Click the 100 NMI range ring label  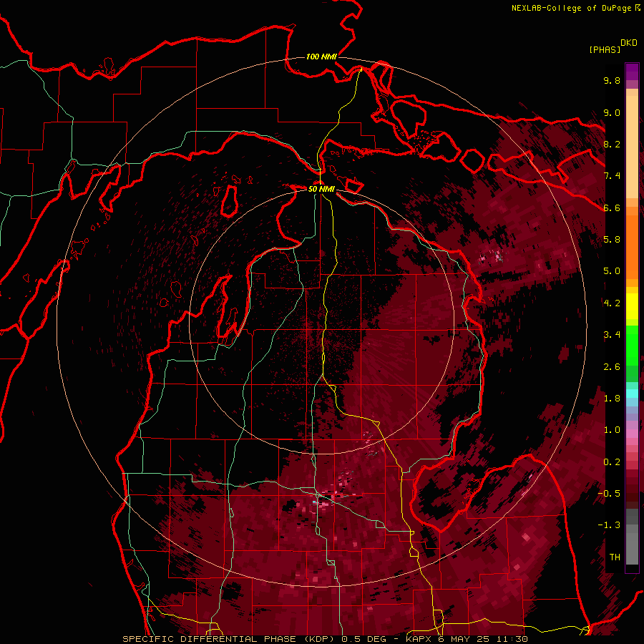(x=321, y=57)
